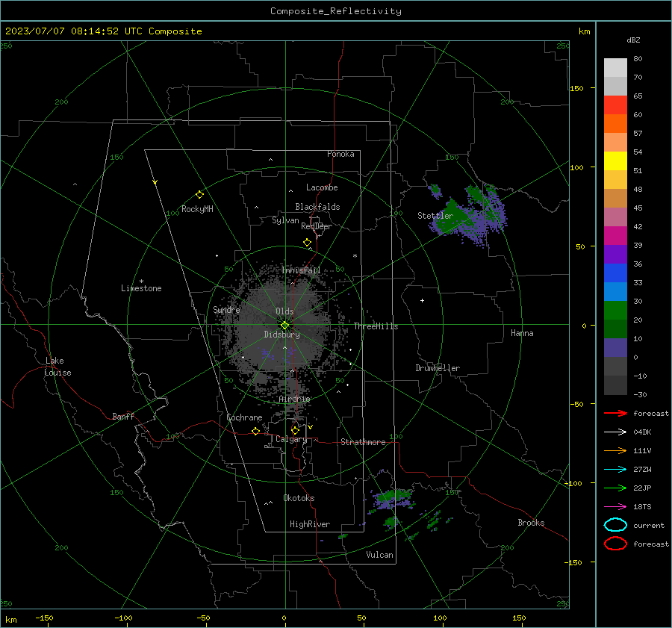Click the yellow radar-site diamond above Didsbury
This screenshot has height=628, width=672.
[x=284, y=326]
